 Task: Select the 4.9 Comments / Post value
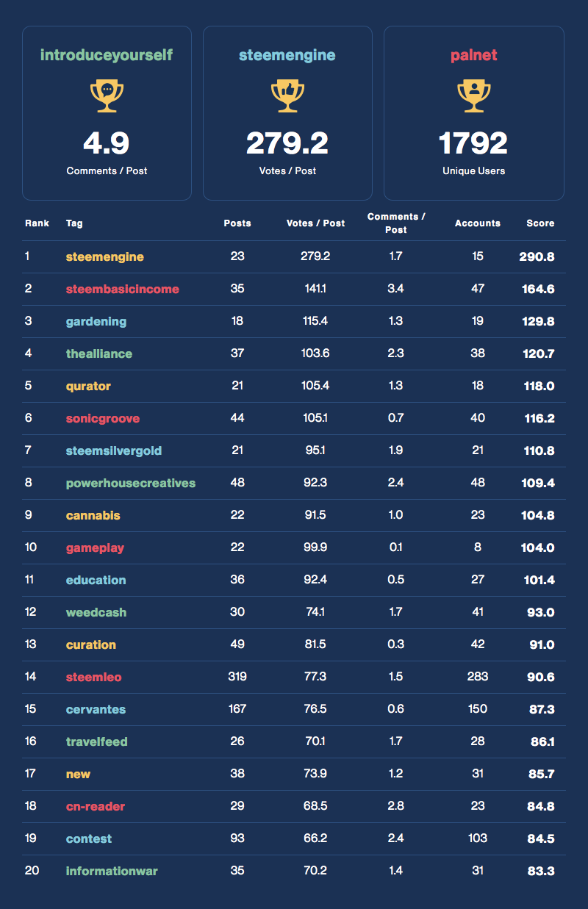tap(107, 143)
